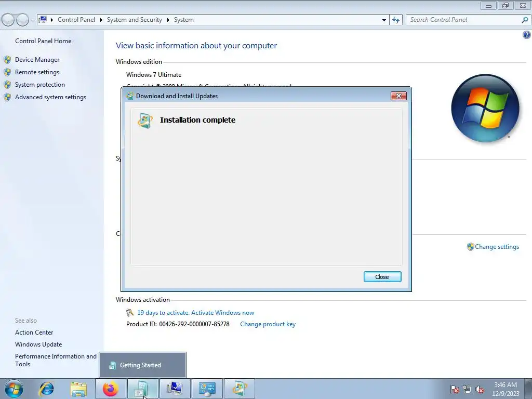The image size is (532, 399).
Task: Click the Getting Started preview thumbnail
Action: [142, 365]
